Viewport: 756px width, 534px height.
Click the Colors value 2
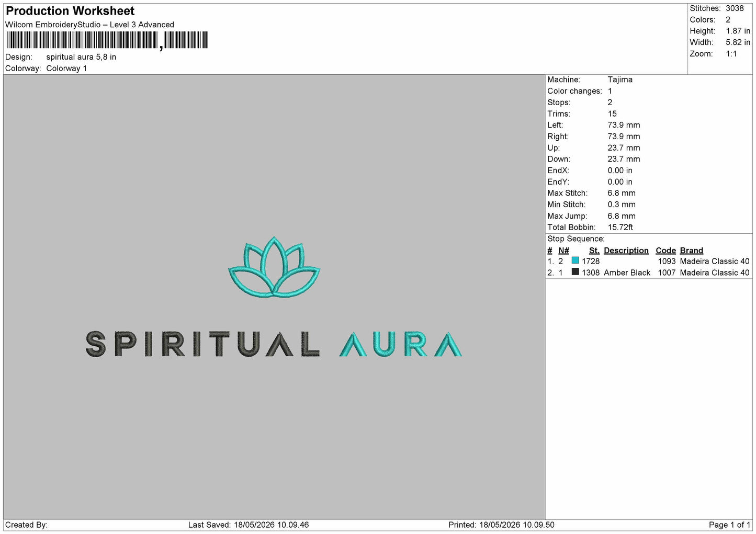[728, 20]
